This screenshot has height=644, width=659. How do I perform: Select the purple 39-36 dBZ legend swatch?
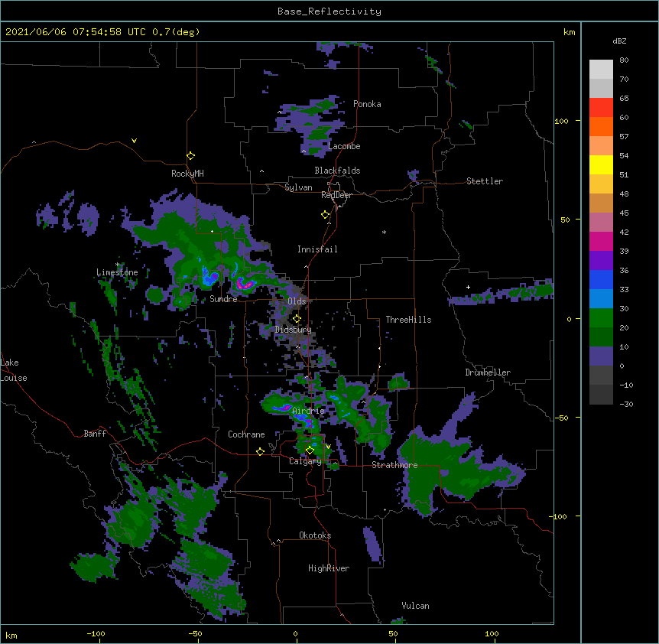pos(601,261)
